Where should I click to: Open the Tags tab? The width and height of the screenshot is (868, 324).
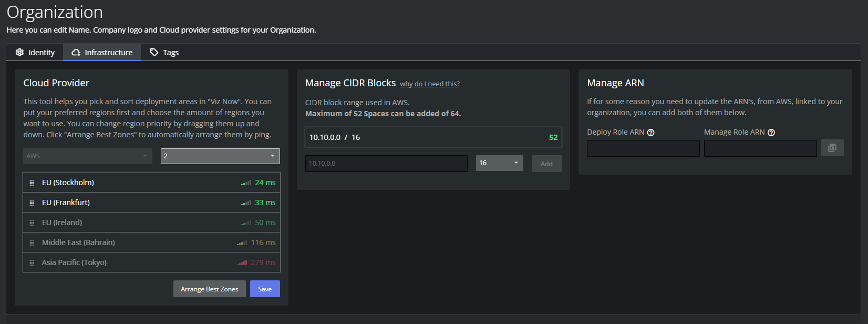point(164,53)
